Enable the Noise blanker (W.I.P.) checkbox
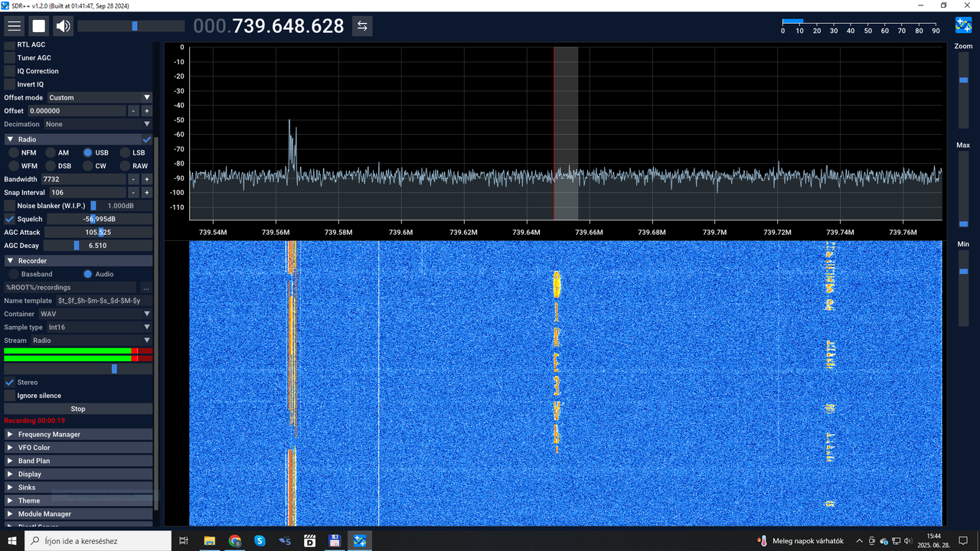980x551 pixels. [x=10, y=206]
